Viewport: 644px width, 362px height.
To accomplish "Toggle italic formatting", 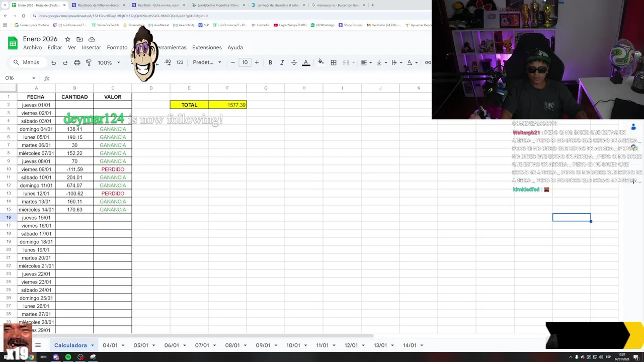I will click(282, 62).
